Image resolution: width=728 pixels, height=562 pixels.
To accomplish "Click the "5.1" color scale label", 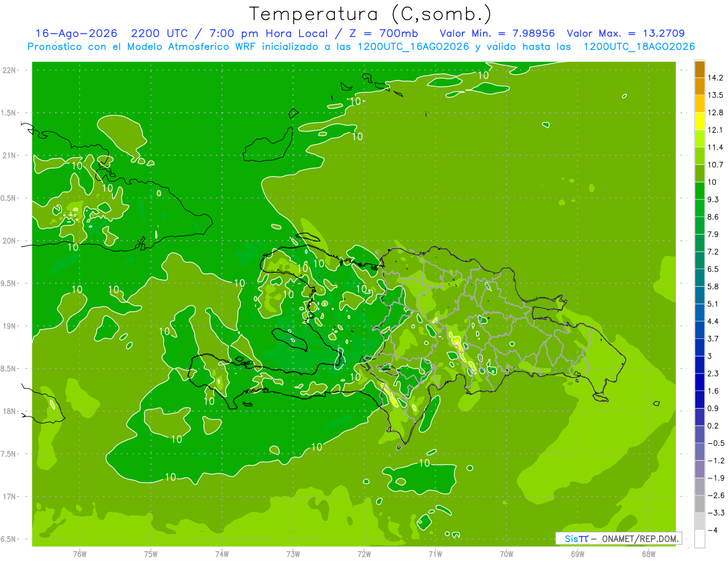I will tap(714, 304).
